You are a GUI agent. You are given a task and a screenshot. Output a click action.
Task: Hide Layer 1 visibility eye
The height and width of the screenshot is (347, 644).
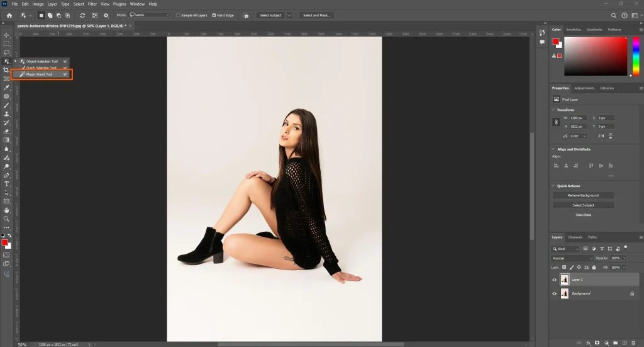click(x=555, y=280)
